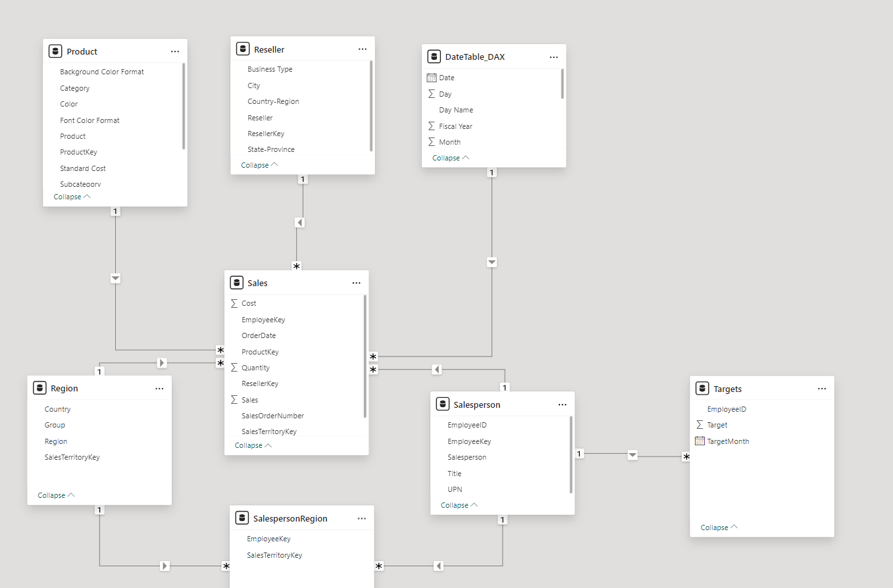
Task: Select the filter arrow on DateTable_DAX-Sales relationship
Action: pos(492,262)
